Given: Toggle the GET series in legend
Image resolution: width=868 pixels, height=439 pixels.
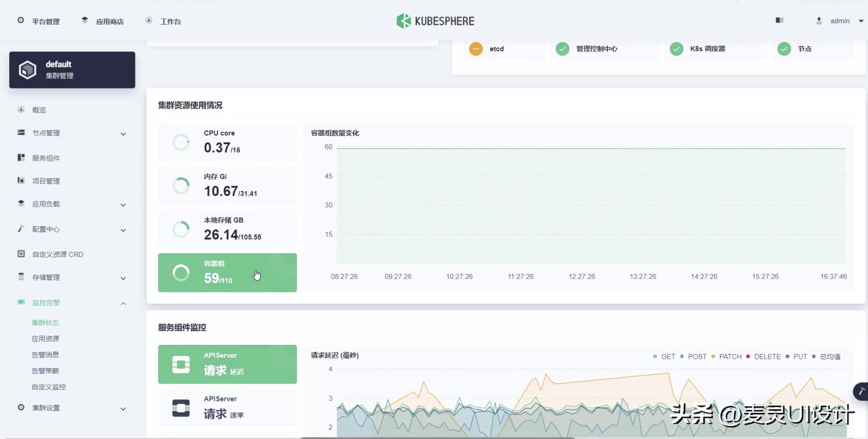Looking at the screenshot, I should click(664, 357).
